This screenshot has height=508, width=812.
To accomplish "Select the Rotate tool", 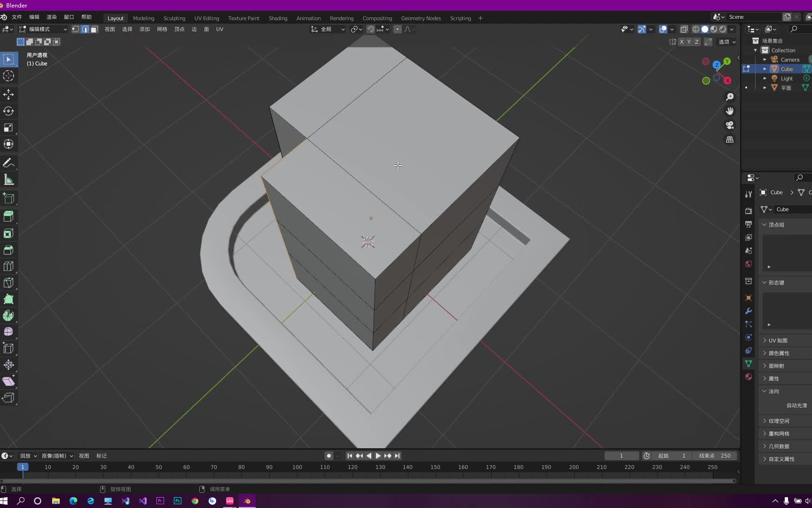I will (x=8, y=111).
